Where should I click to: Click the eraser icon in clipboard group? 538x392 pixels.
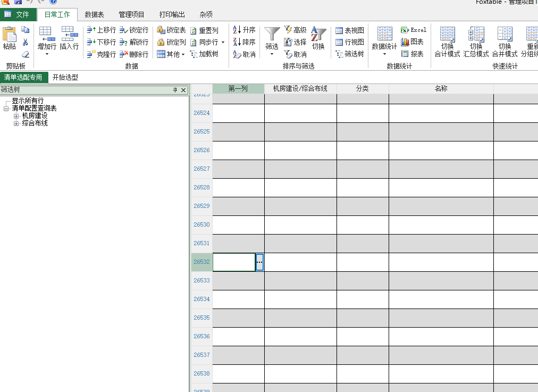click(26, 54)
